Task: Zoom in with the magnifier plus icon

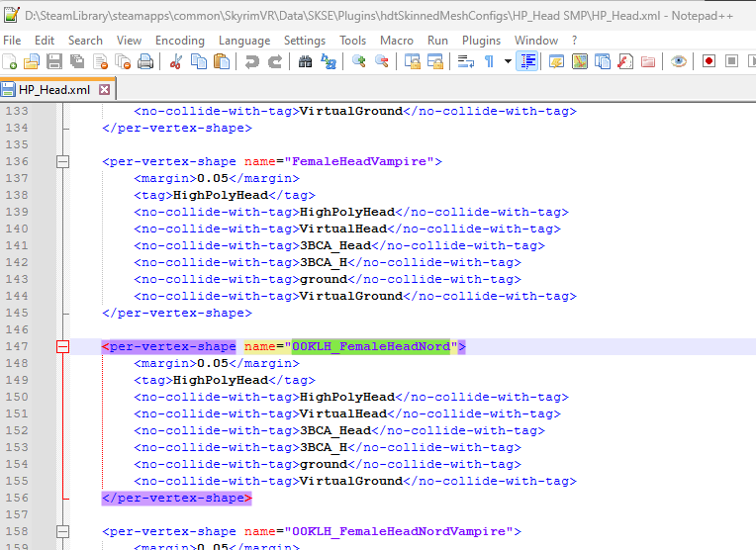Action: click(359, 61)
